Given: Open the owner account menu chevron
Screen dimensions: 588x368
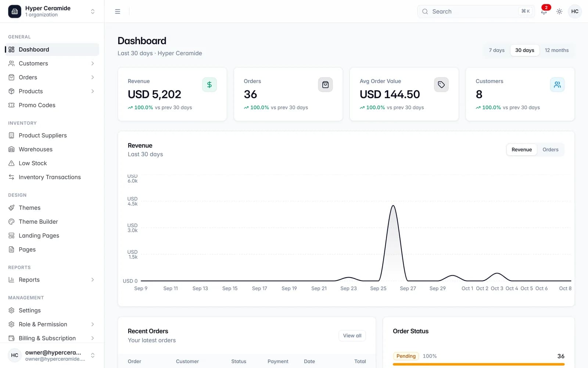Looking at the screenshot, I should pyautogui.click(x=93, y=355).
